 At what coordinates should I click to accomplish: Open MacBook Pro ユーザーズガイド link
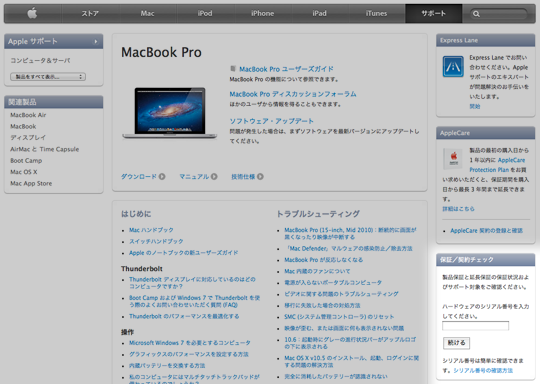(286, 69)
